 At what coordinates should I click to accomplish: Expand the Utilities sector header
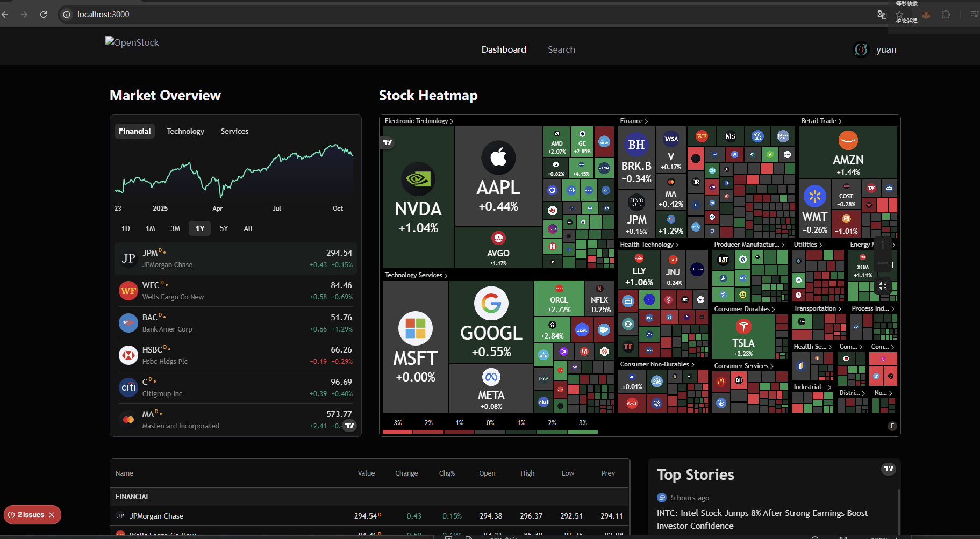808,245
